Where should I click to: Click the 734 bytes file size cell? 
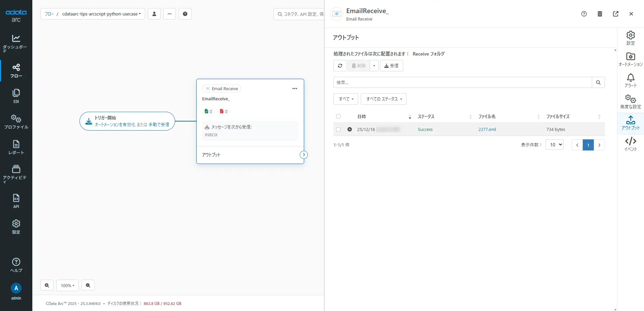tap(556, 129)
